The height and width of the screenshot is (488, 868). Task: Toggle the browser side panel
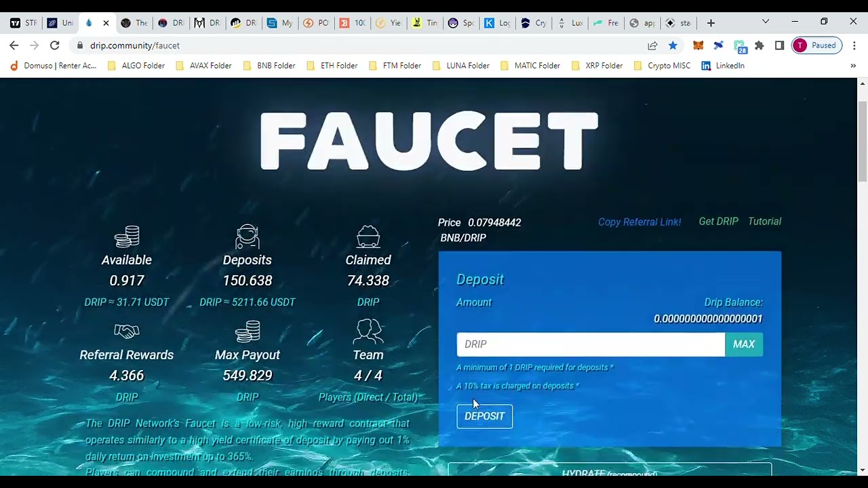[780, 45]
